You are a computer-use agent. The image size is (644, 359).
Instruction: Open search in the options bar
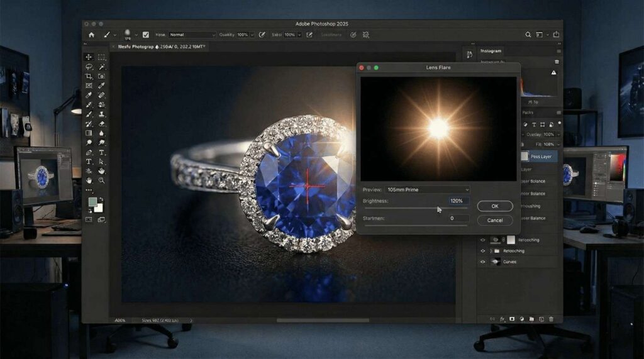coord(528,35)
